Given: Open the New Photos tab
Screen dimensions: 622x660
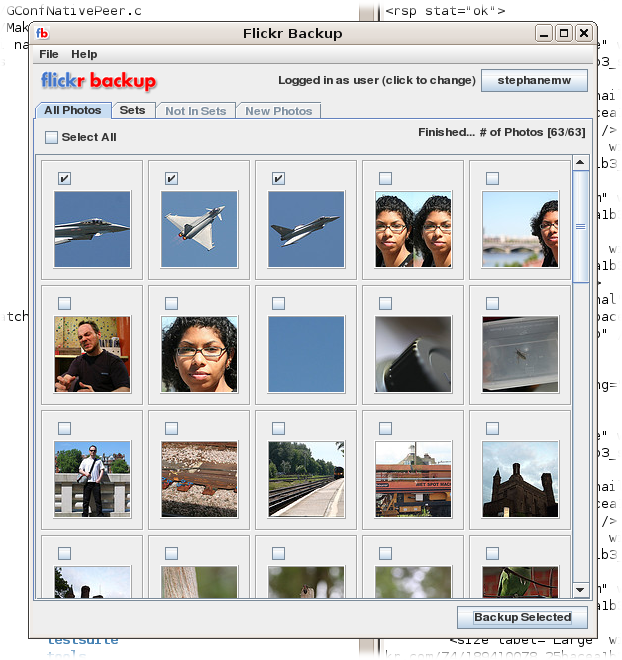Looking at the screenshot, I should [x=279, y=111].
